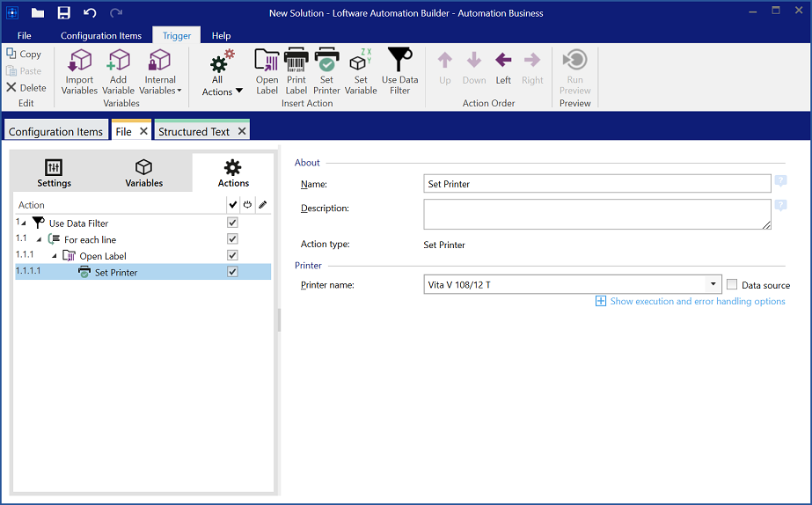The height and width of the screenshot is (505, 812).
Task: Click into the Description text field
Action: pos(596,214)
